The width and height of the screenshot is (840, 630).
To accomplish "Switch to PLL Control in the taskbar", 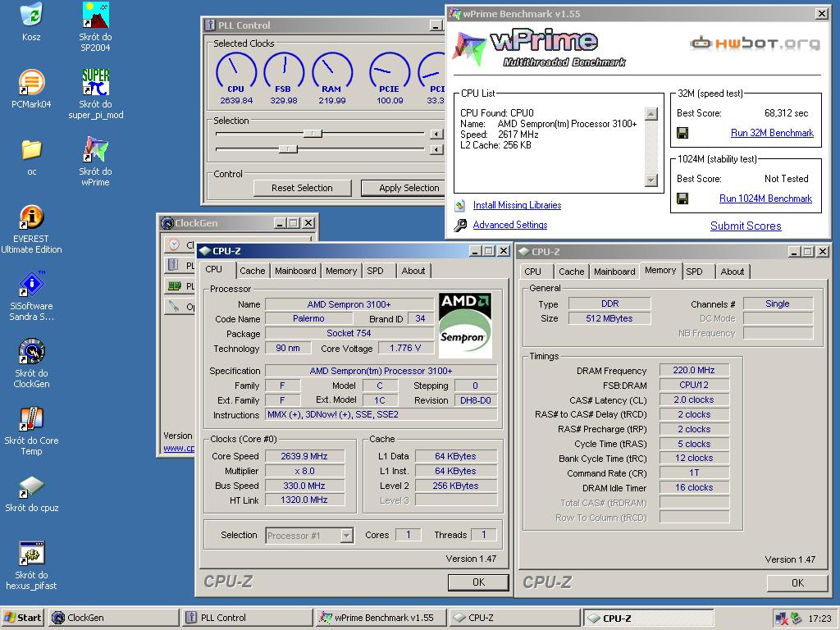I will [x=248, y=618].
